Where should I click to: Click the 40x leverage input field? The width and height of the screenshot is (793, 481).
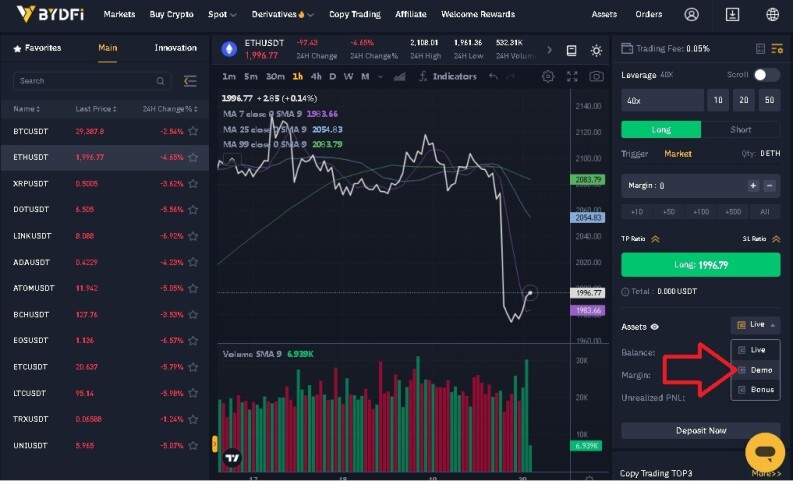point(662,100)
